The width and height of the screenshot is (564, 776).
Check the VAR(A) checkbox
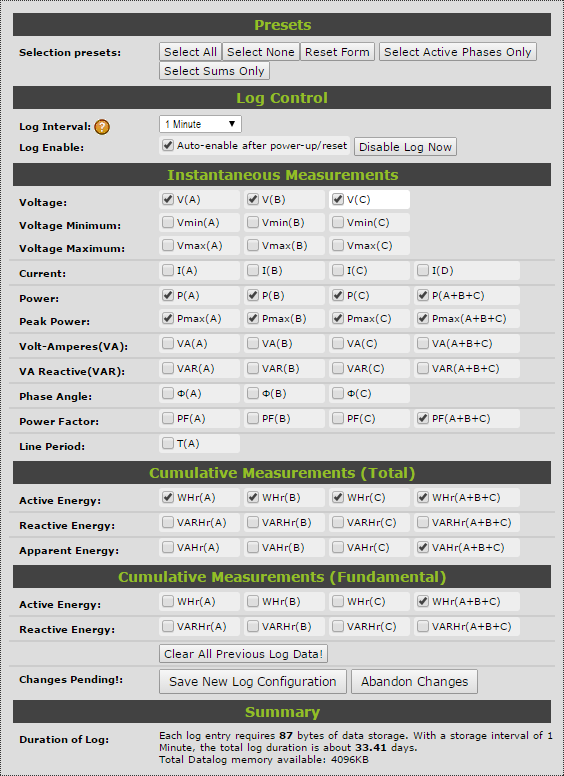pos(168,368)
